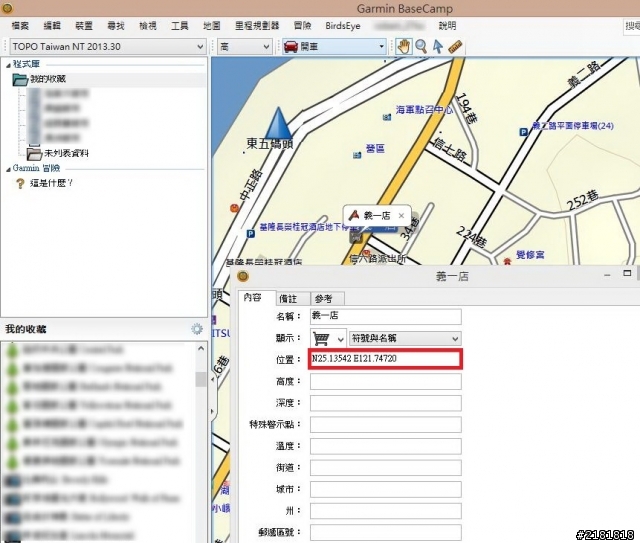Open the TOPO Taiwan NT map product dropdown
640x543 pixels.
(x=200, y=47)
